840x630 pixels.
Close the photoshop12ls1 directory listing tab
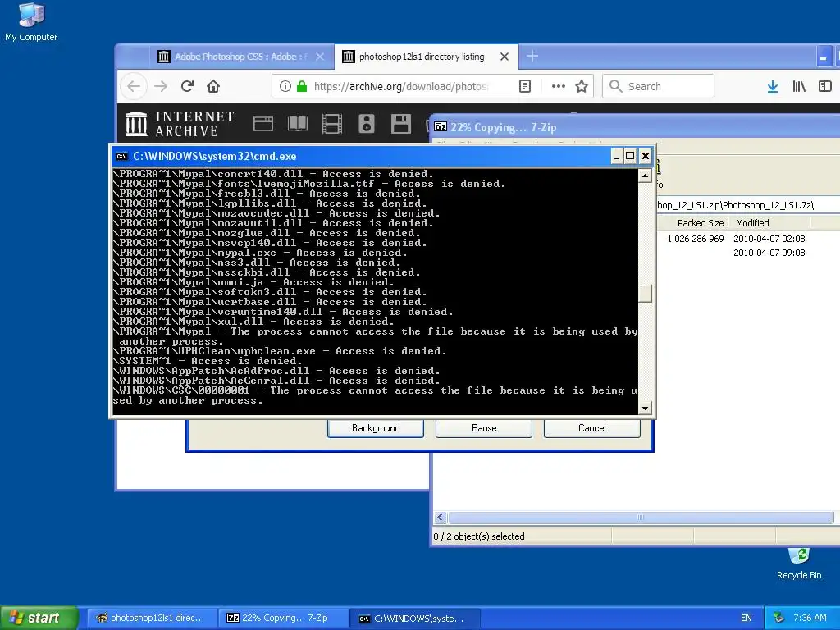(x=504, y=57)
